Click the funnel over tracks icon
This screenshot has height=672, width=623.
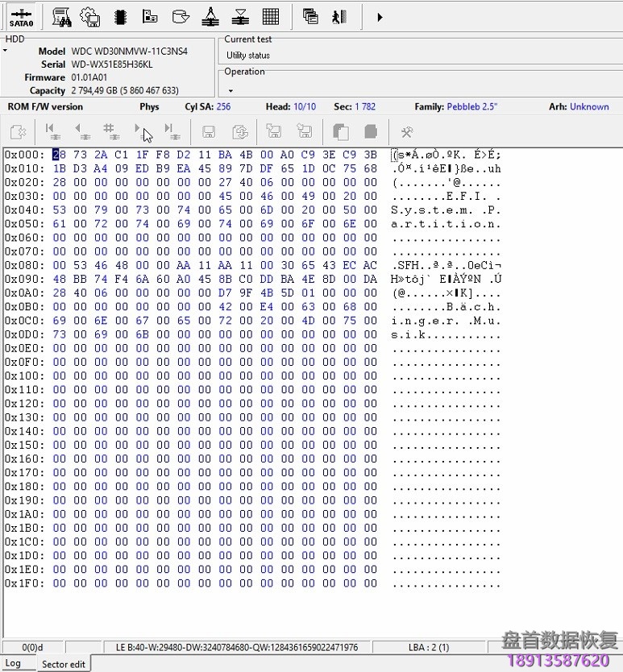[240, 17]
